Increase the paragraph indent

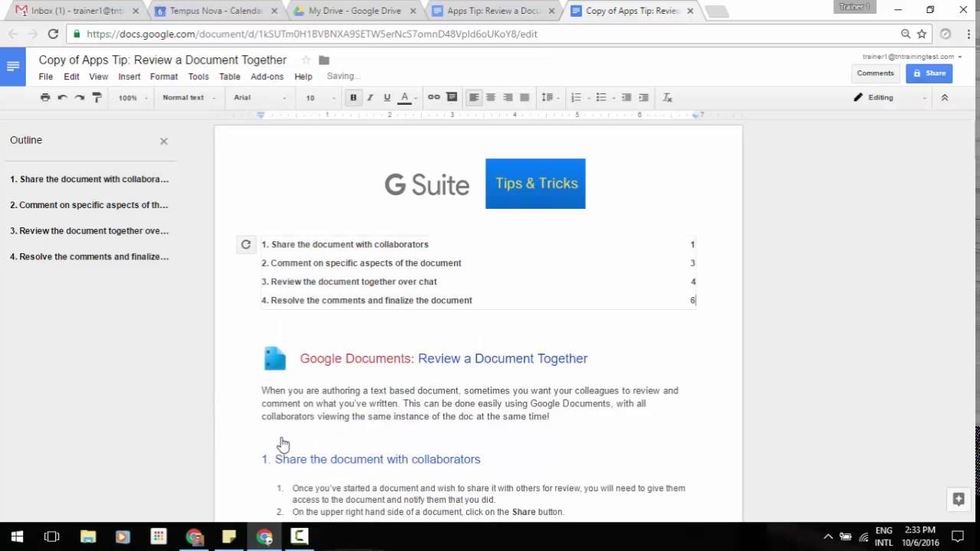pyautogui.click(x=643, y=97)
